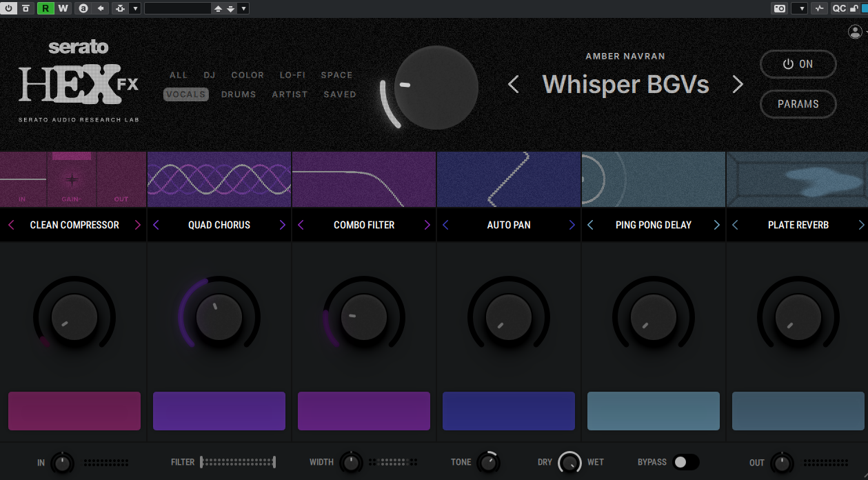Open the PING PONG DELAY effect selector
Screen dimensions: 868x480
tap(654, 225)
